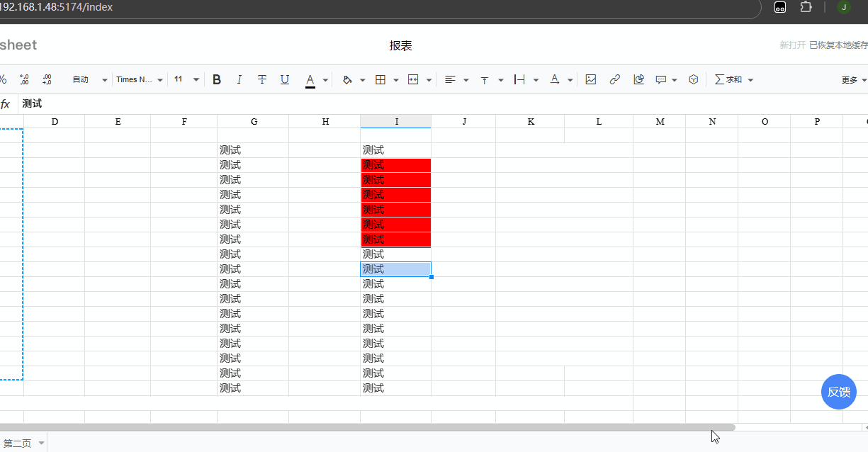Screen dimensions: 868x452
Task: Click the text rotation icon
Action: [x=555, y=80]
